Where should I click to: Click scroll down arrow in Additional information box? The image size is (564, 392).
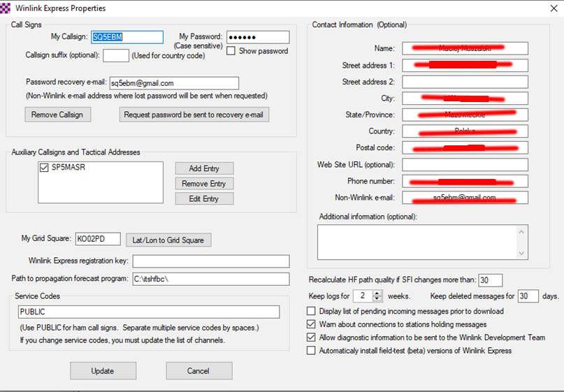pyautogui.click(x=521, y=254)
